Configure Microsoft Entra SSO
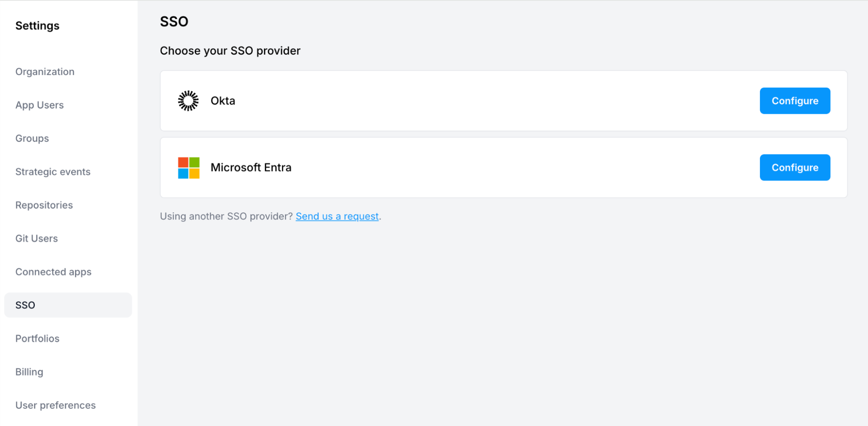The image size is (868, 426). [795, 167]
